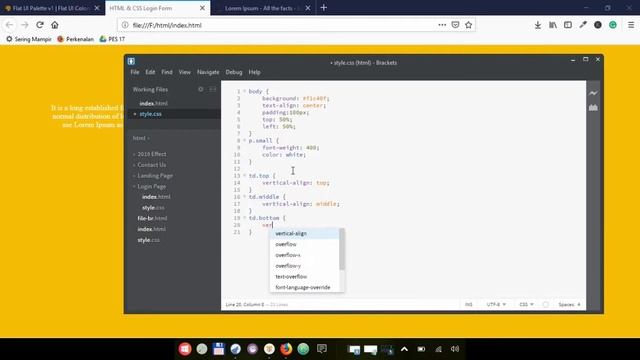Open file-br.html in project tree
This screenshot has width=640, height=360.
(x=152, y=218)
